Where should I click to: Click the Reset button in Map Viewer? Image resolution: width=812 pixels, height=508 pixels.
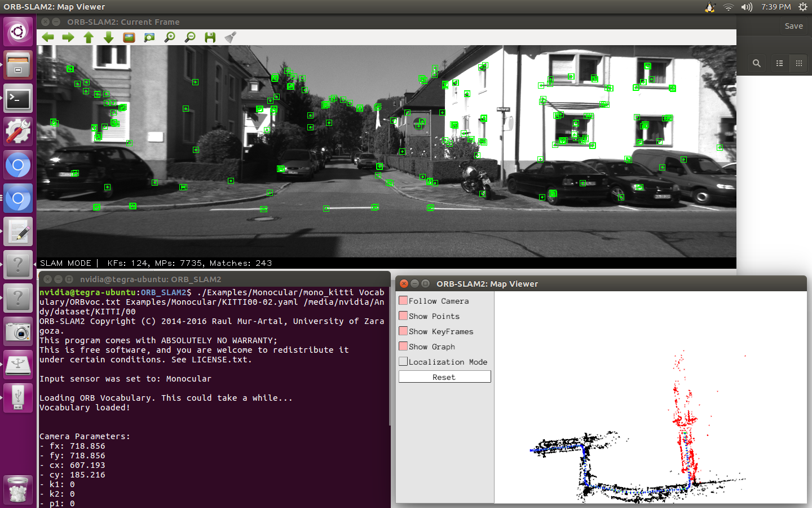[444, 376]
